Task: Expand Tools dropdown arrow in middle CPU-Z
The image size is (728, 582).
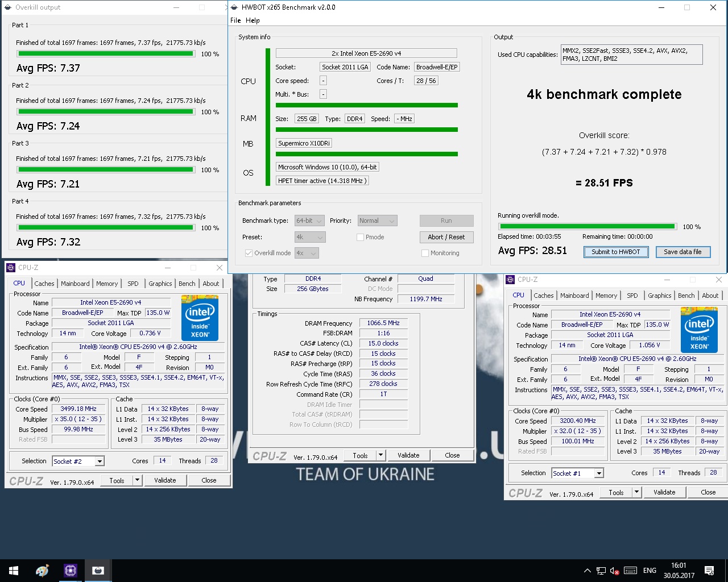Action: tap(380, 455)
